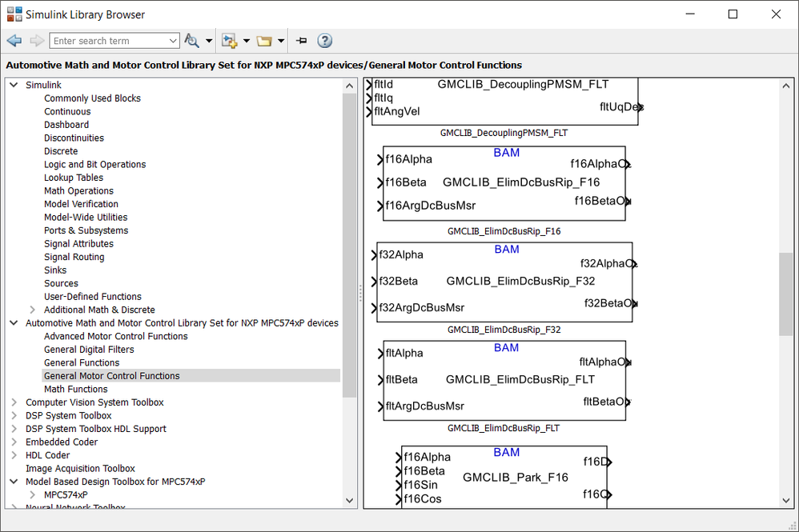The width and height of the screenshot is (799, 532).
Task: Select Advanced Motor Control Functions
Action: coord(115,337)
